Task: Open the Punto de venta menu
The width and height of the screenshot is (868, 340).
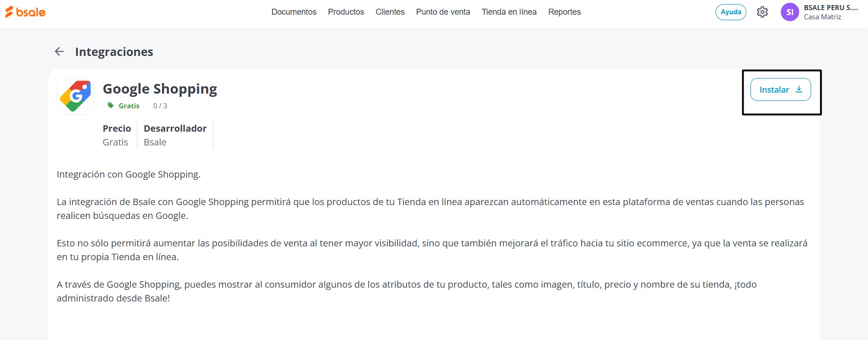Action: coord(443,12)
